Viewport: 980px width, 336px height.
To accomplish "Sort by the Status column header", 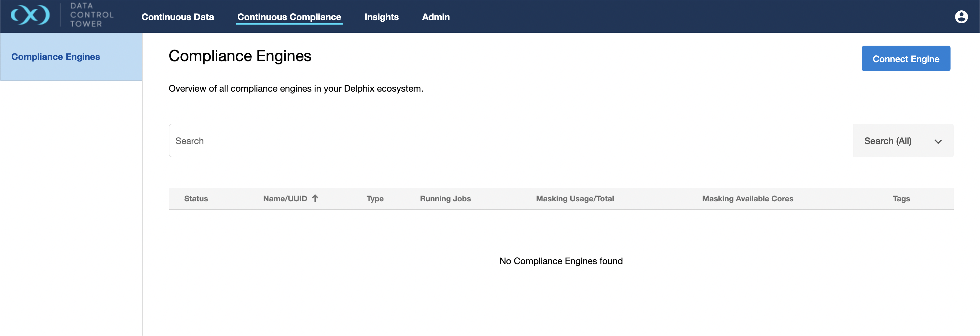I will pyautogui.click(x=196, y=199).
